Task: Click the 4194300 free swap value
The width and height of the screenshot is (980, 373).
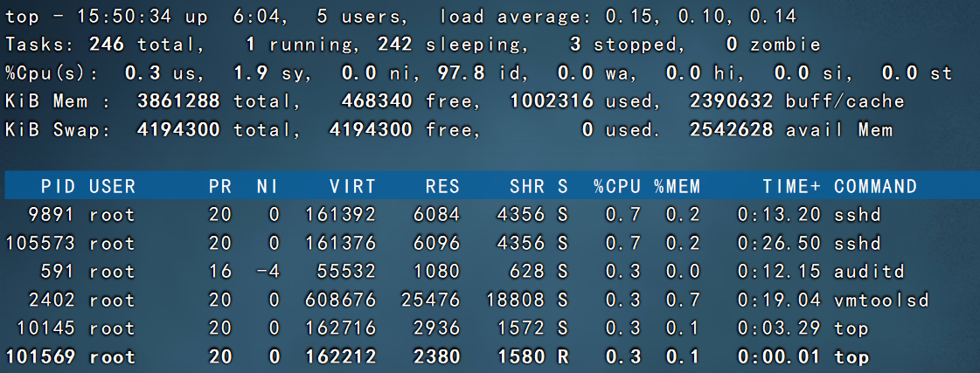Action: [371, 130]
